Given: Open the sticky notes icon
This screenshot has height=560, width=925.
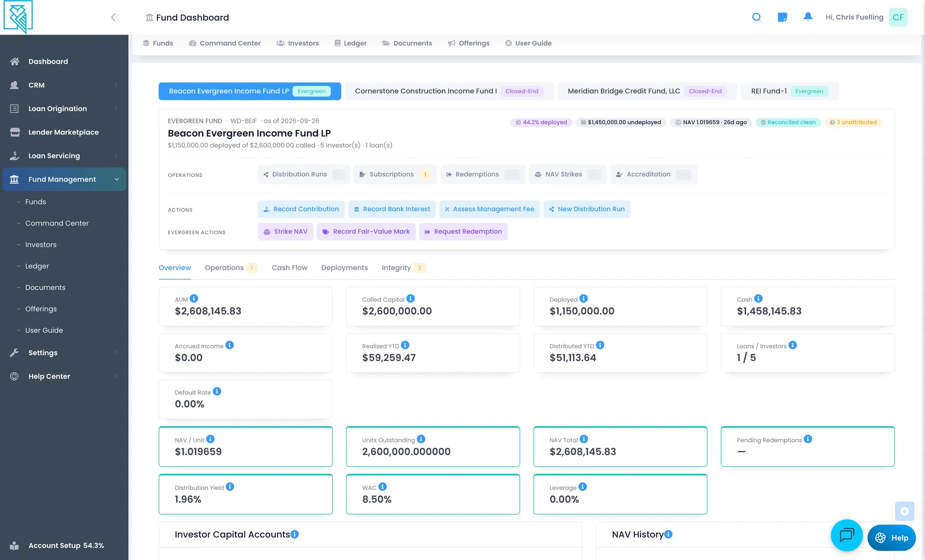Looking at the screenshot, I should click(782, 17).
